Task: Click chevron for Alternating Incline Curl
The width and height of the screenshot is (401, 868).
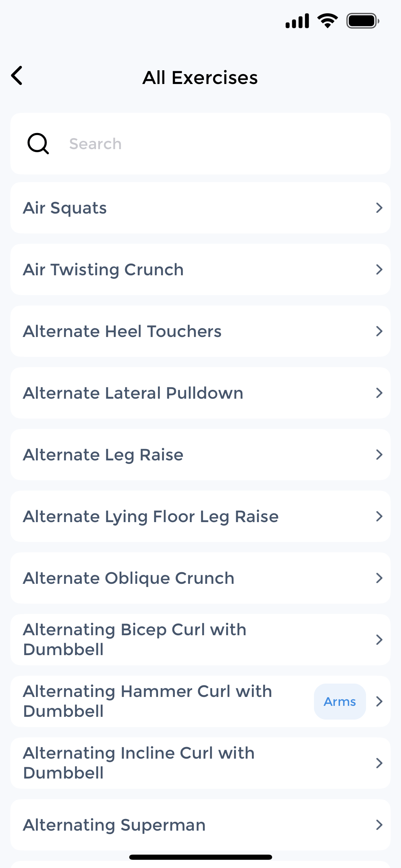Action: [379, 763]
